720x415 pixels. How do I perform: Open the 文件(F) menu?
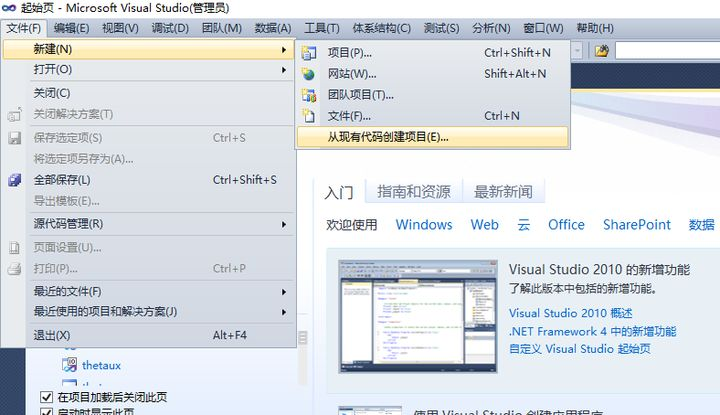(x=23, y=28)
